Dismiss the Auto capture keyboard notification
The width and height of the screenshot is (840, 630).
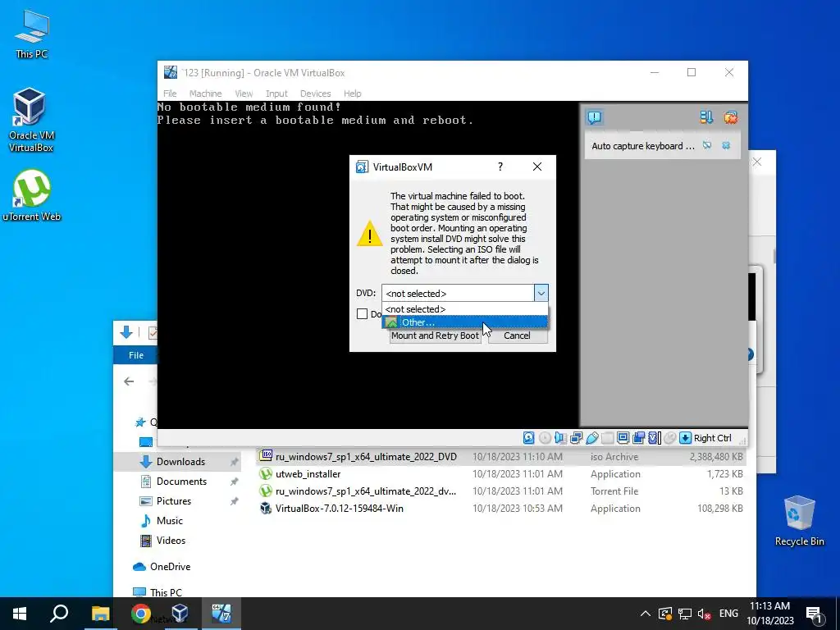726,146
